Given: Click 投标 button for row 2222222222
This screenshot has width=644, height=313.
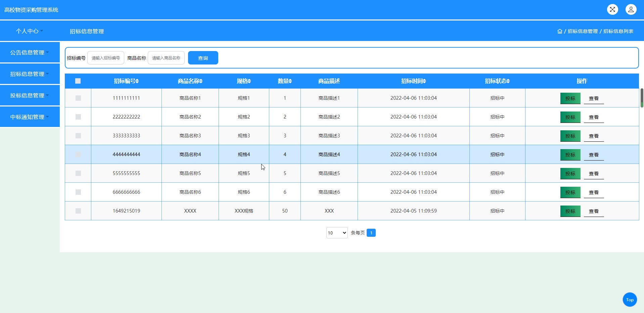Looking at the screenshot, I should [x=570, y=117].
